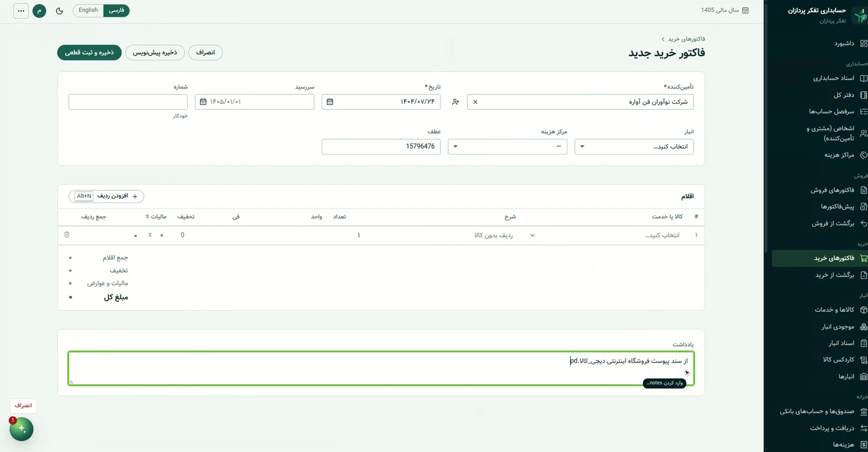Open برگشت از خرید in the sidebar
The width and height of the screenshot is (868, 452).
(x=820, y=275)
